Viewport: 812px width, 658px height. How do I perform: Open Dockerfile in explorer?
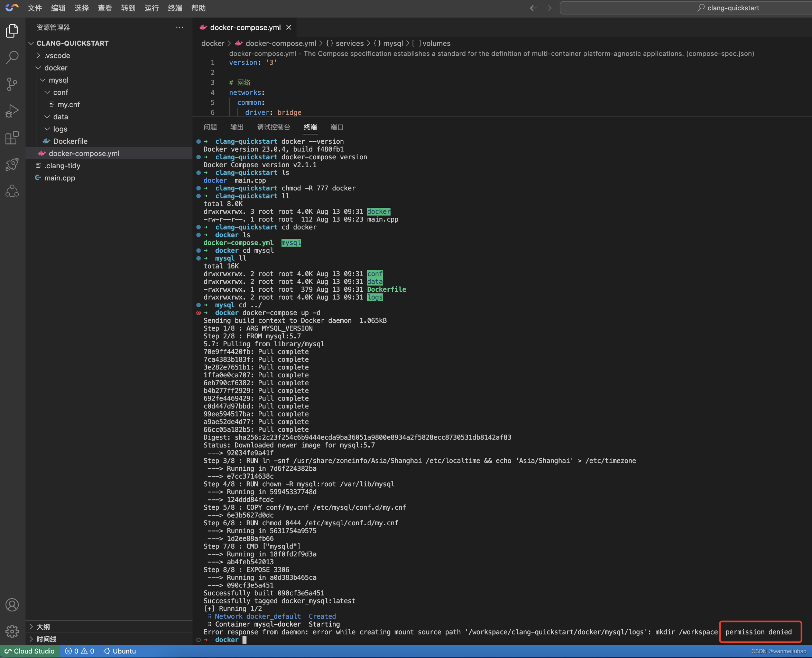point(109,141)
